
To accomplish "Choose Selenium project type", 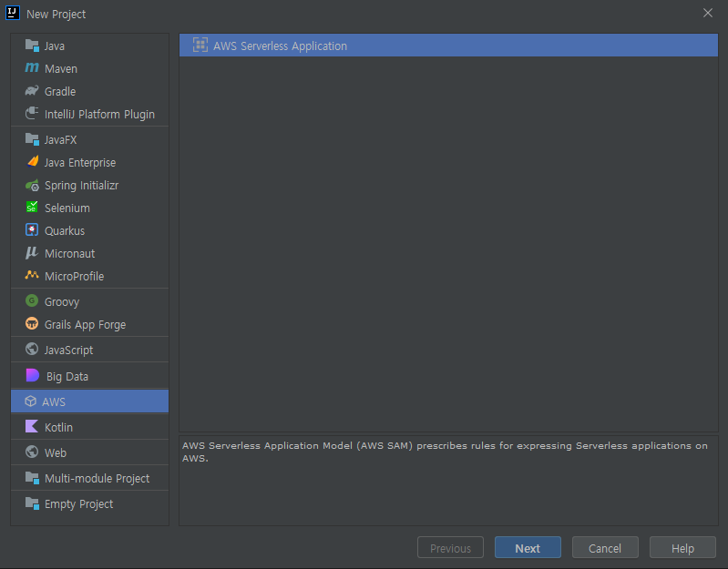I will (x=67, y=208).
